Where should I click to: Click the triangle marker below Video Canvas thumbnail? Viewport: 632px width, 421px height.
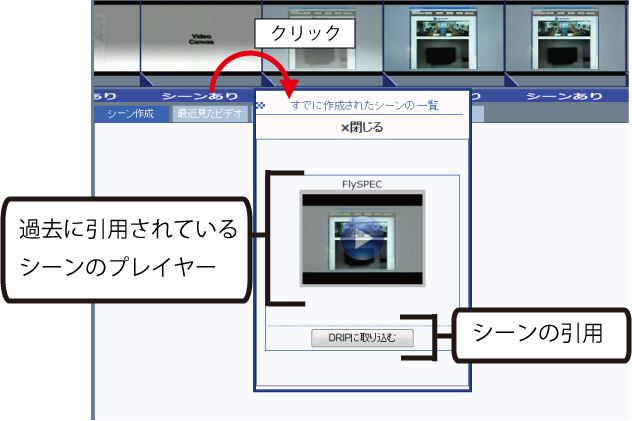[x=148, y=80]
